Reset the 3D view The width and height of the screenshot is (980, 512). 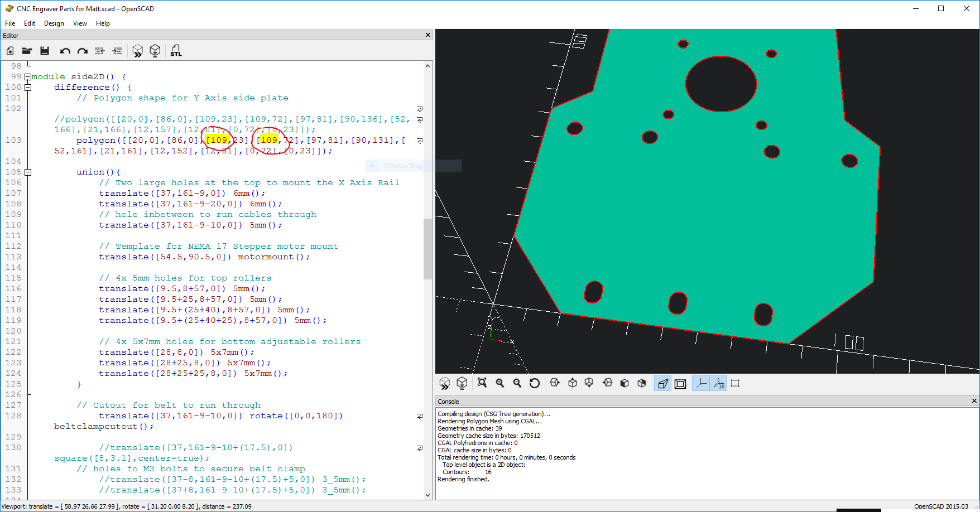[x=535, y=383]
